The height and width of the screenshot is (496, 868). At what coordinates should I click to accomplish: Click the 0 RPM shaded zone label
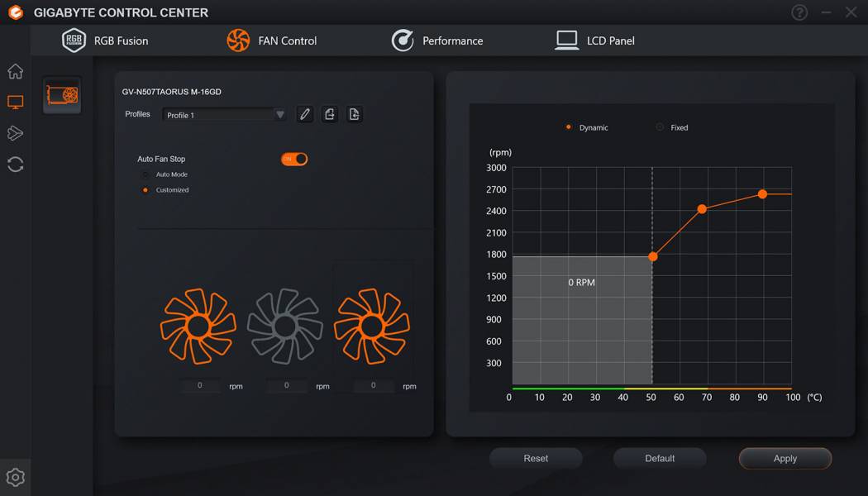tap(581, 283)
